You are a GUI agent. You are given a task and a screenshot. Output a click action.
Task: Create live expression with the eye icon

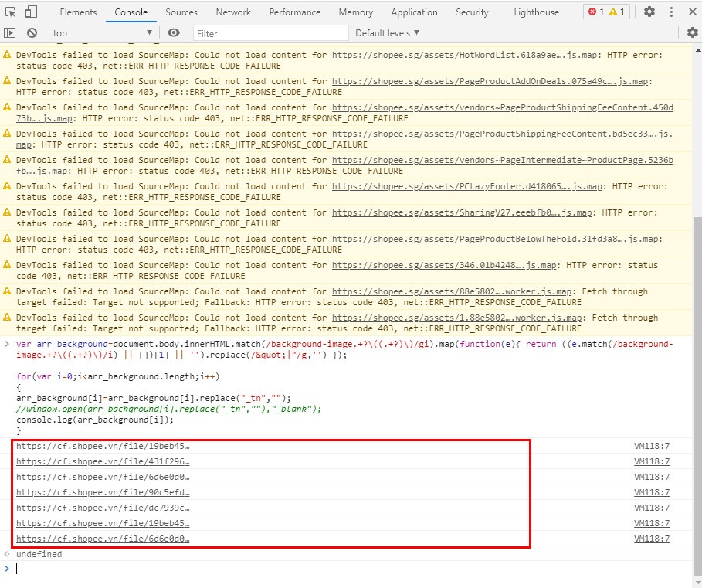(174, 33)
